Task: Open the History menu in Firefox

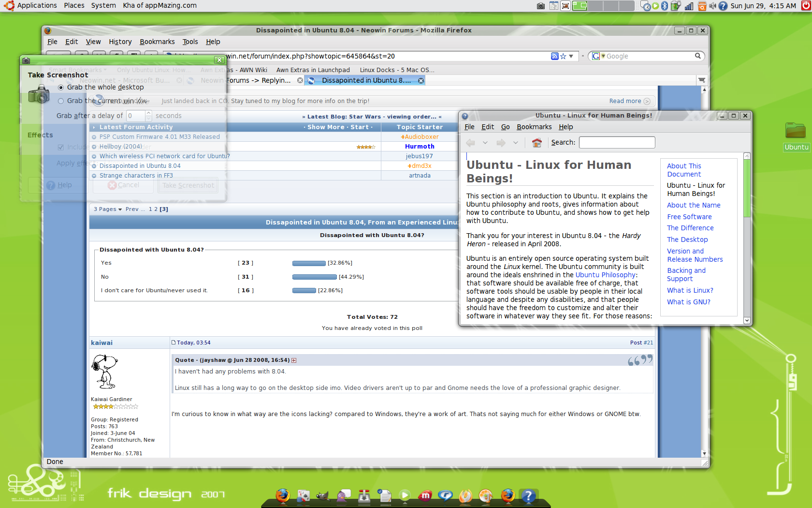Action: [x=120, y=42]
